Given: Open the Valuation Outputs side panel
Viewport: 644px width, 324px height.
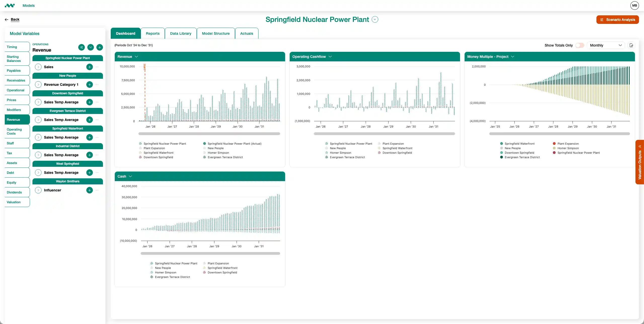Looking at the screenshot, I should click(x=639, y=162).
